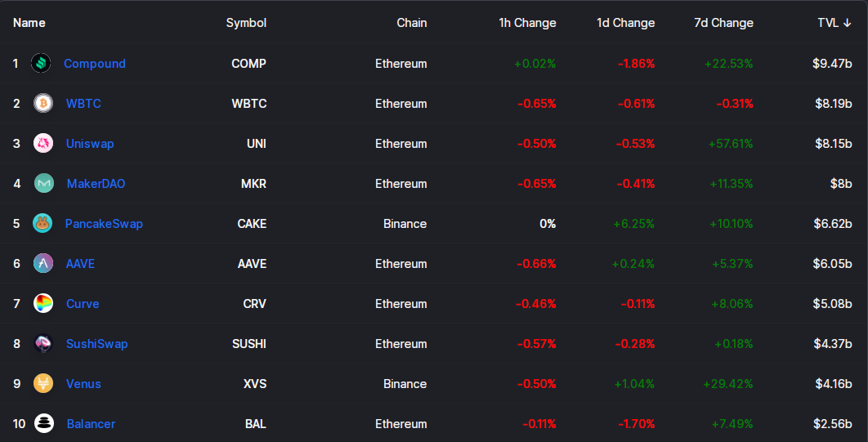
Task: Click the Chain column header
Action: coord(412,23)
